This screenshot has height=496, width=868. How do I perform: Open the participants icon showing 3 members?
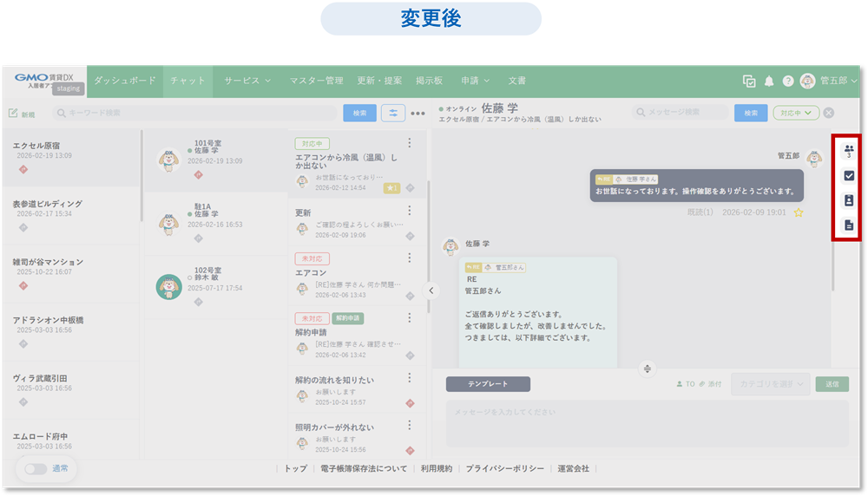click(x=849, y=150)
